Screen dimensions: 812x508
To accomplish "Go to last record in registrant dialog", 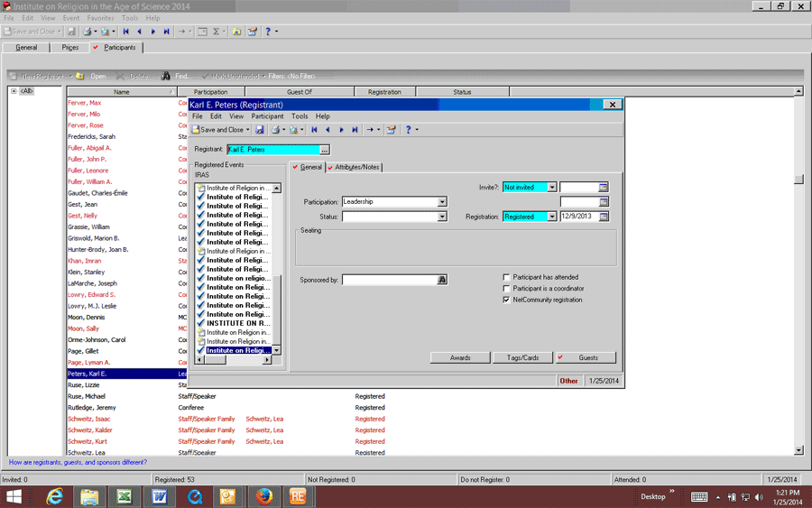I will pos(355,130).
